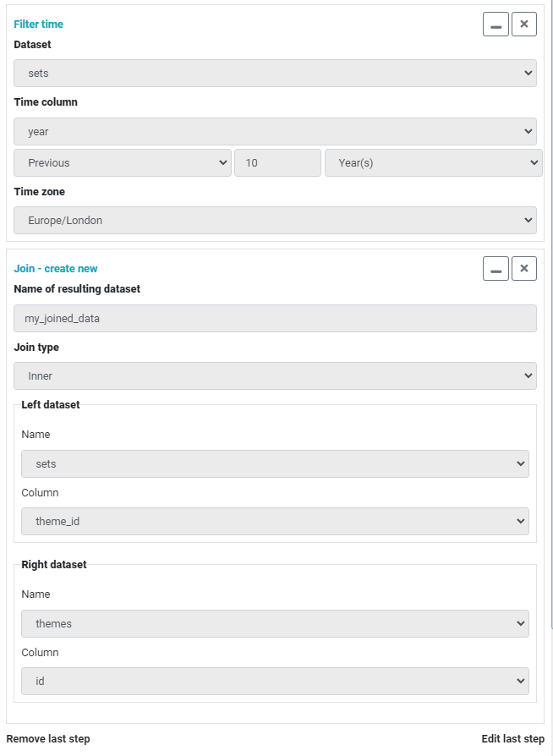Image resolution: width=553 pixels, height=756 pixels.
Task: Open the Time zone dropdown Europe/London
Action: [275, 221]
